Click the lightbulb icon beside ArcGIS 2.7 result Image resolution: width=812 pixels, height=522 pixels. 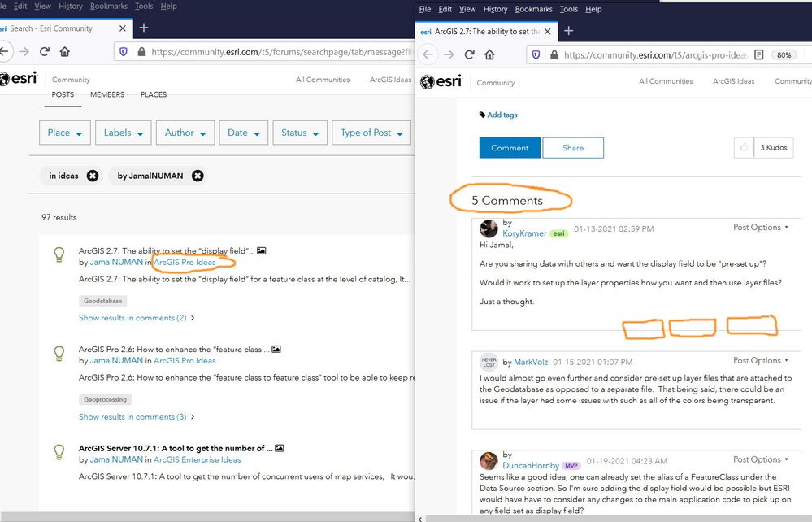pos(59,254)
